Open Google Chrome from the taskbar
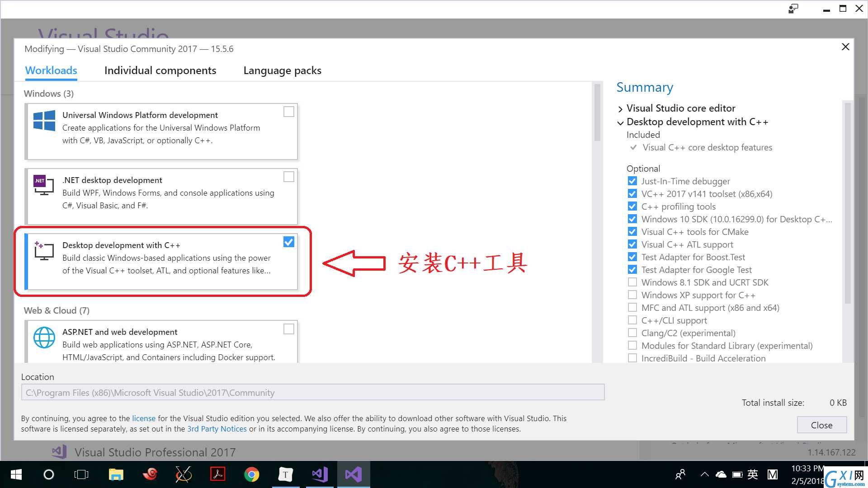The height and width of the screenshot is (488, 868). 252,474
